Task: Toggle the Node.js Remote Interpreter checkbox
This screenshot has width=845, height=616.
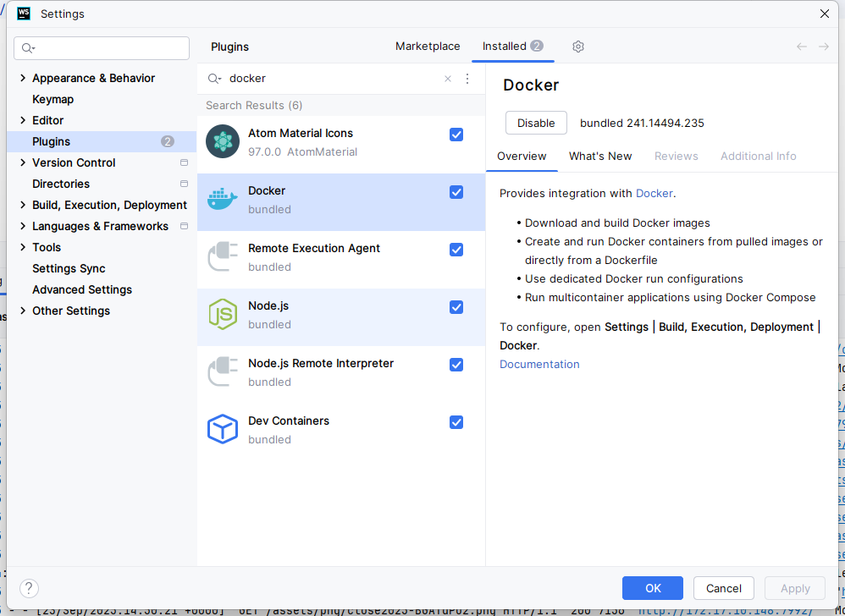Action: pos(456,365)
